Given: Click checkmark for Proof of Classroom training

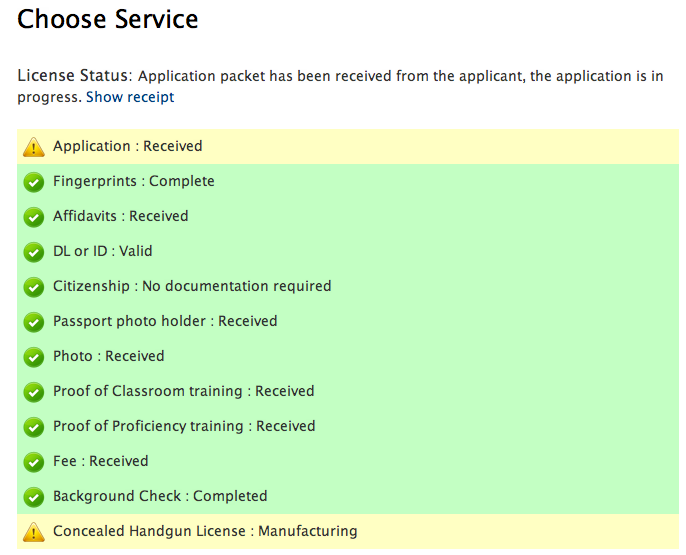Looking at the screenshot, I should coord(34,392).
